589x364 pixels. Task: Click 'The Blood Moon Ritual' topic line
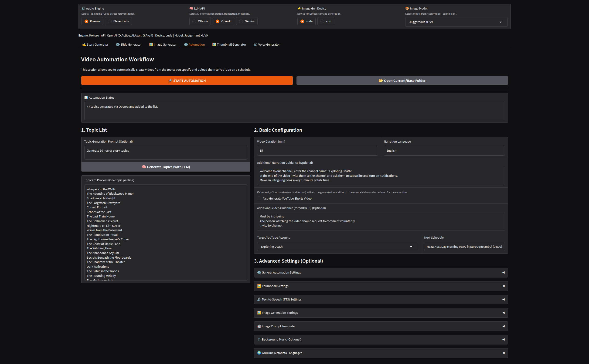point(102,235)
